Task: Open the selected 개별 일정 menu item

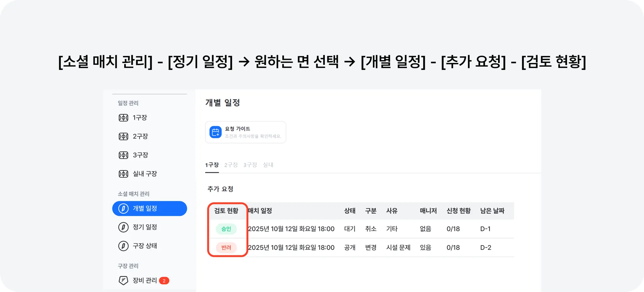Action: (x=150, y=208)
